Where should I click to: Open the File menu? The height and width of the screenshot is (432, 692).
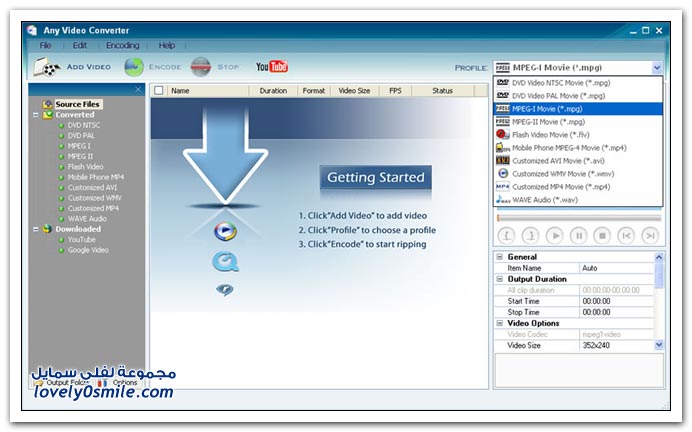(x=46, y=45)
